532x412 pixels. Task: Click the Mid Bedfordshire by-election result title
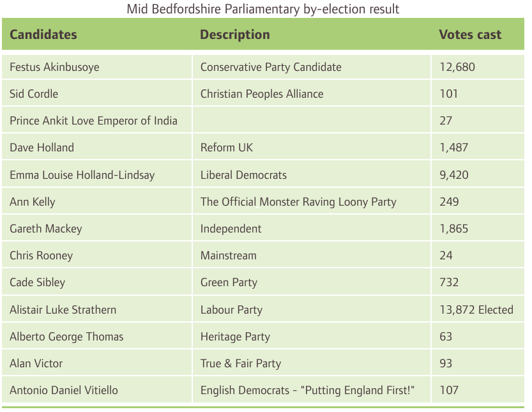tap(263, 9)
